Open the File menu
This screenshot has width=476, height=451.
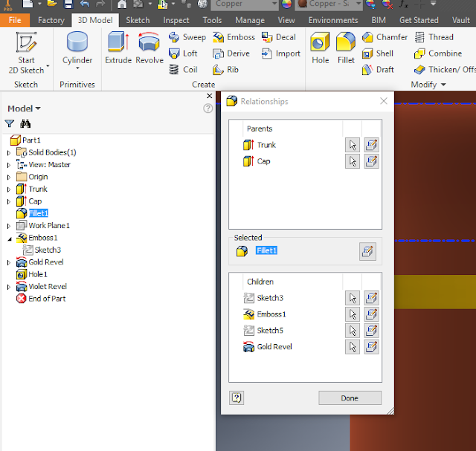click(15, 20)
